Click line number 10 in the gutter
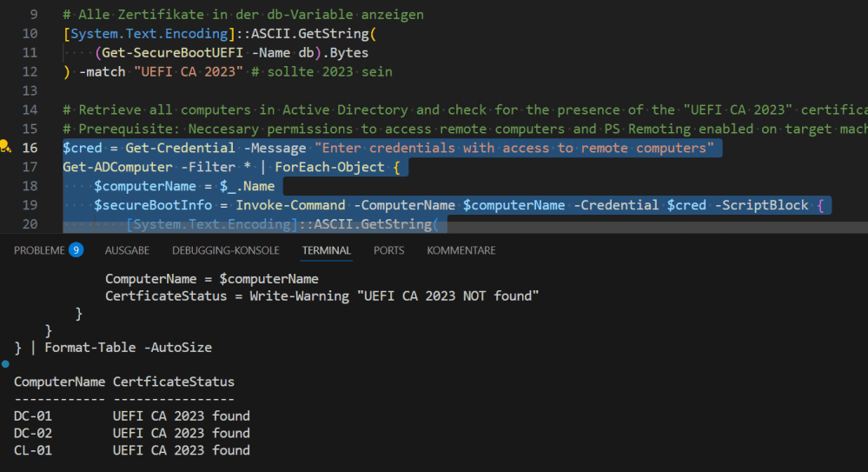 pyautogui.click(x=30, y=34)
